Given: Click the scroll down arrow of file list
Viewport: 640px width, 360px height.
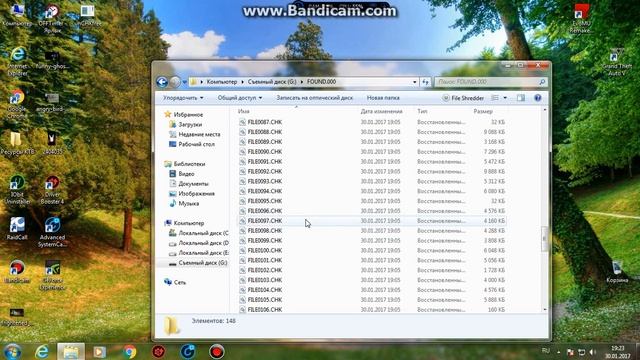Looking at the screenshot, I should tap(544, 310).
